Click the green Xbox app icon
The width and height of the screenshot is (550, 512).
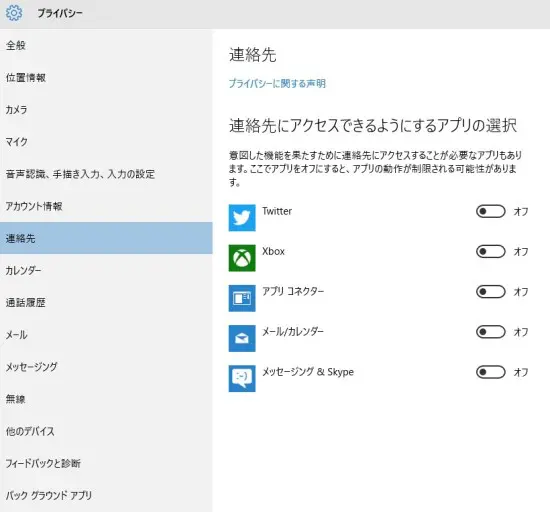tap(242, 258)
